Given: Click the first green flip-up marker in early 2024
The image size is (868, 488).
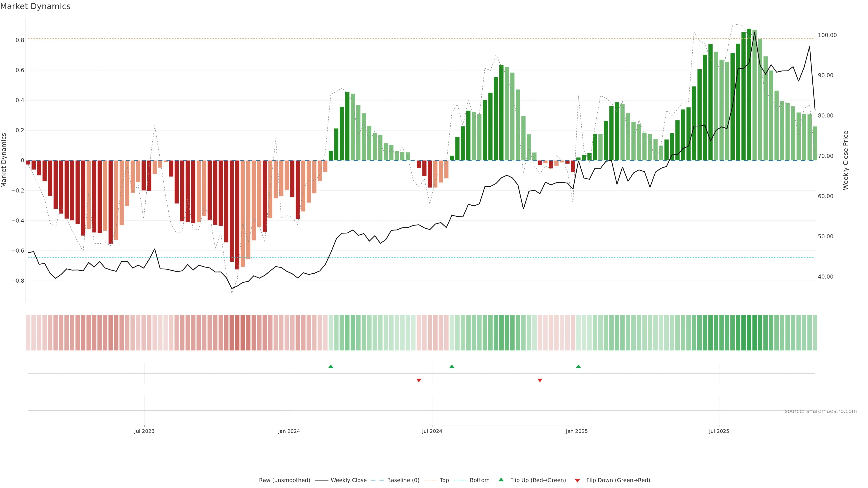Looking at the screenshot, I should [330, 366].
